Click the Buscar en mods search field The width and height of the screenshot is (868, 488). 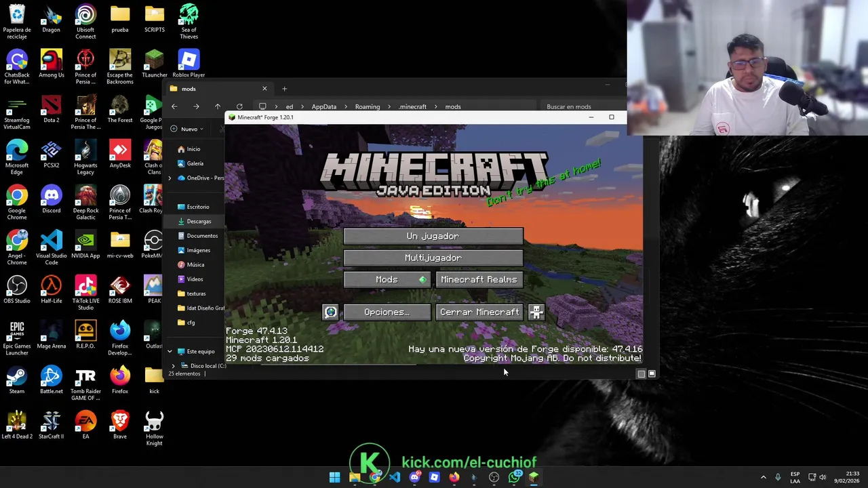[583, 106]
